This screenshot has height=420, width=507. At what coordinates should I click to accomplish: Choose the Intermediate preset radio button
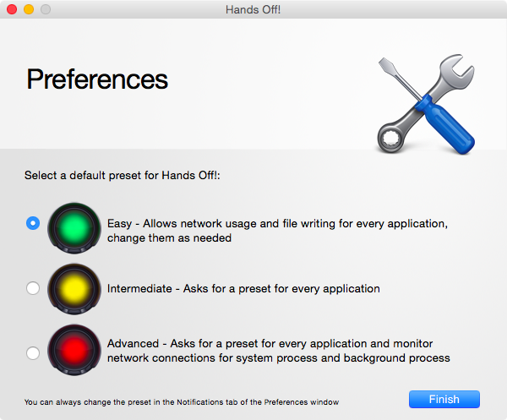pos(33,288)
